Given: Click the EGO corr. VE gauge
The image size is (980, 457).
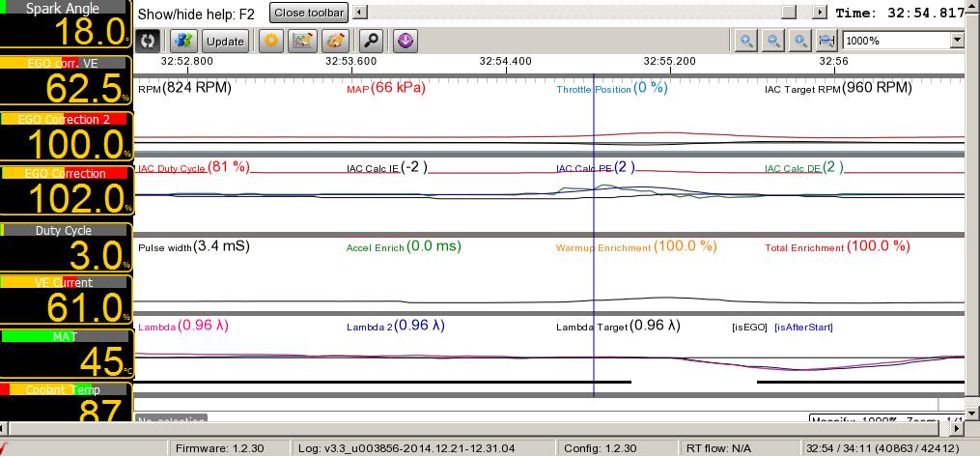Looking at the screenshot, I should (66, 80).
